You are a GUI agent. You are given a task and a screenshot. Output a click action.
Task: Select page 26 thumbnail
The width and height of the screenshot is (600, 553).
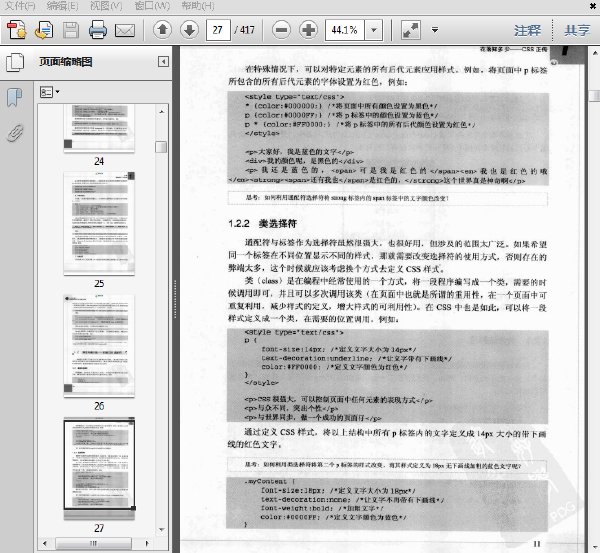tap(99, 346)
